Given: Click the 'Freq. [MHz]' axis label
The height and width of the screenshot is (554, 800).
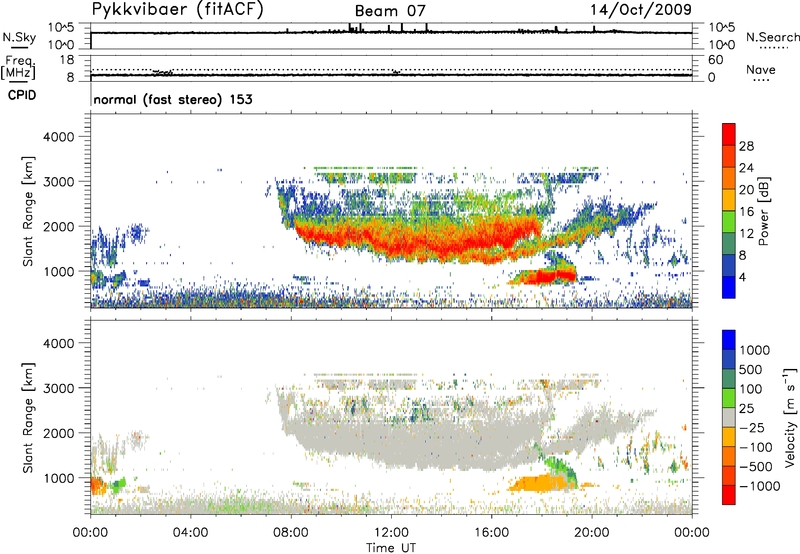Looking at the screenshot, I should pos(19,68).
